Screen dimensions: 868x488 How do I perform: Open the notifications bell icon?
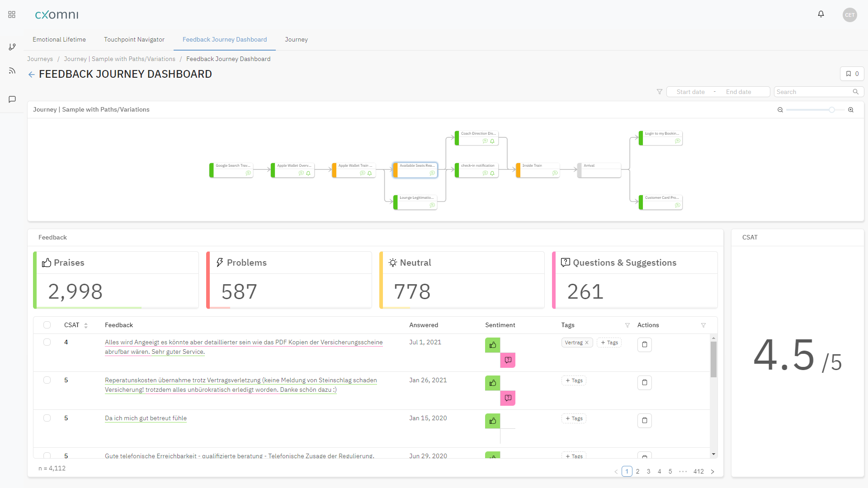tap(821, 14)
